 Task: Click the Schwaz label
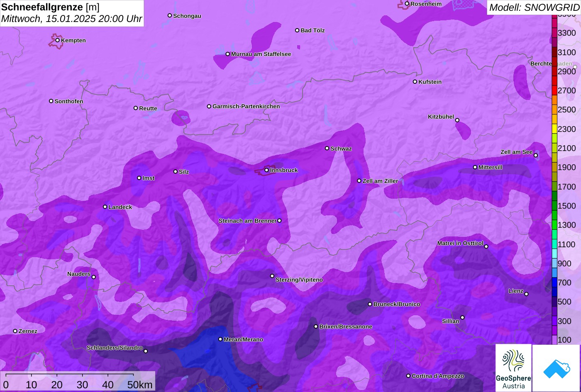click(341, 149)
